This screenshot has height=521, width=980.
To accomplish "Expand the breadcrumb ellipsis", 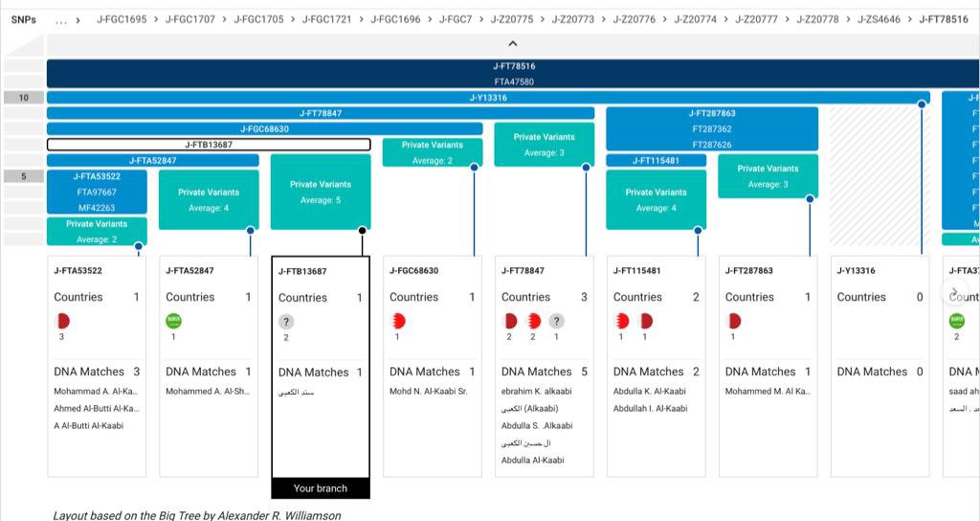I will [61, 20].
